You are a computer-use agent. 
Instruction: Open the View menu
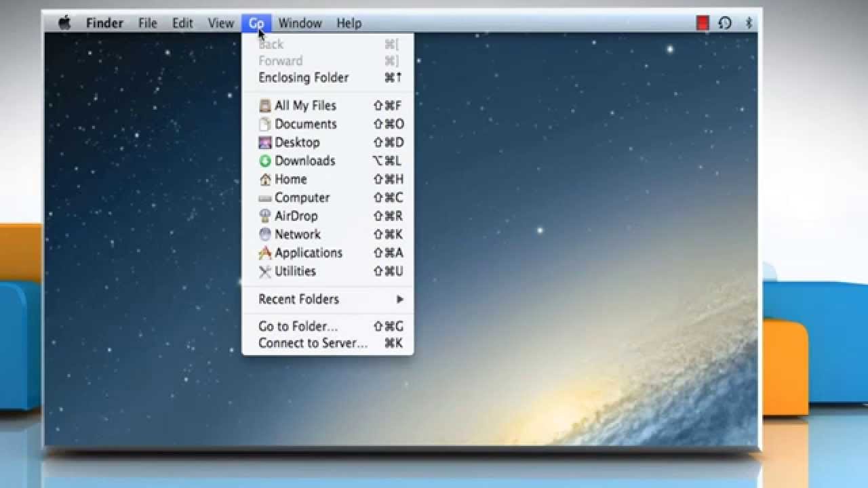220,23
